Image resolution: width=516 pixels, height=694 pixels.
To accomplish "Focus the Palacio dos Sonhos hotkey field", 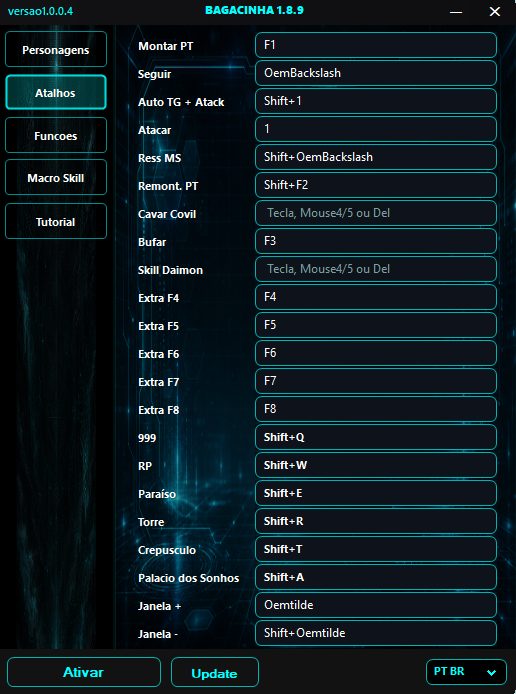I will [376, 577].
